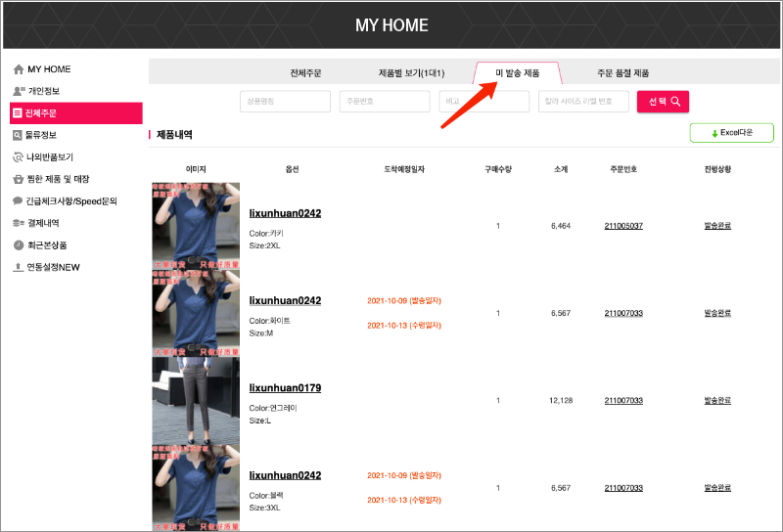Click the 물류정보 logistics search icon
The width and height of the screenshot is (783, 532).
point(18,135)
